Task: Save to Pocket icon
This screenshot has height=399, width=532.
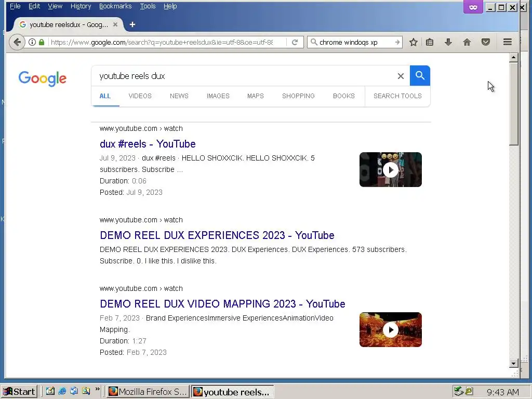Action: pos(486,43)
